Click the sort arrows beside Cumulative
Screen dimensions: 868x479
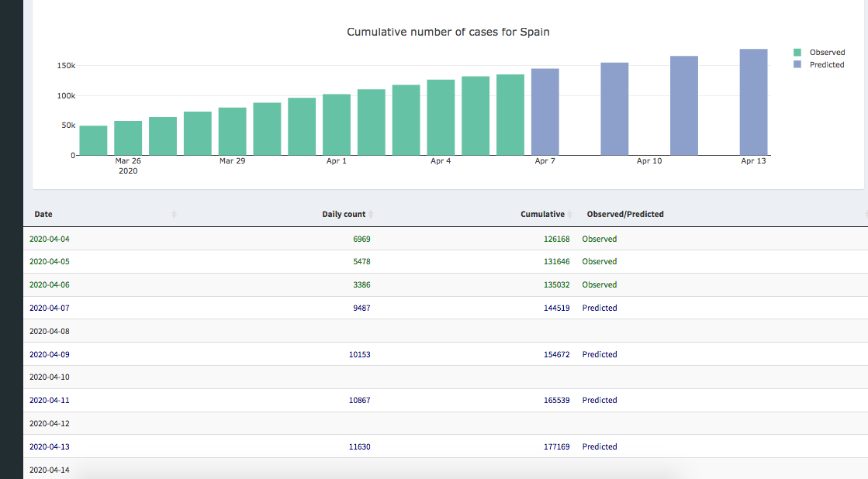[x=570, y=214]
